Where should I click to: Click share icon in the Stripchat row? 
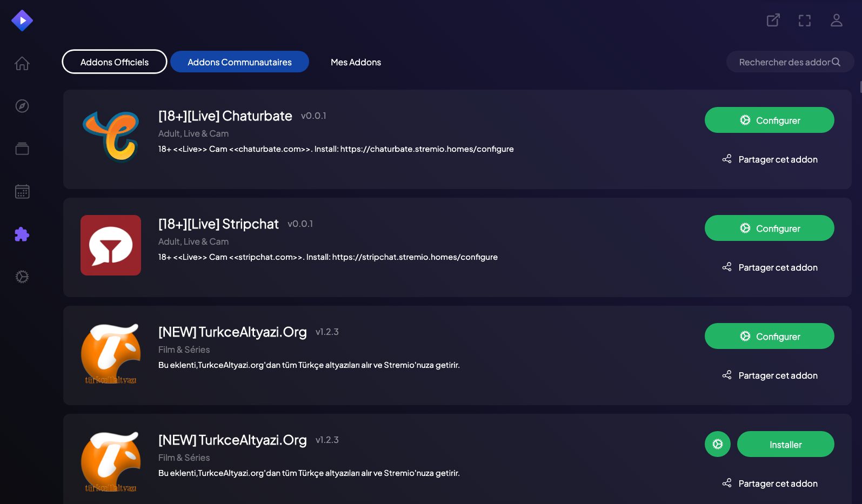(x=727, y=267)
